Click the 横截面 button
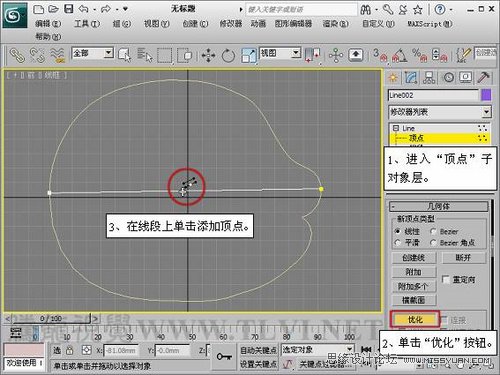Image resolution: width=500 pixels, height=375 pixels. pyautogui.click(x=413, y=300)
